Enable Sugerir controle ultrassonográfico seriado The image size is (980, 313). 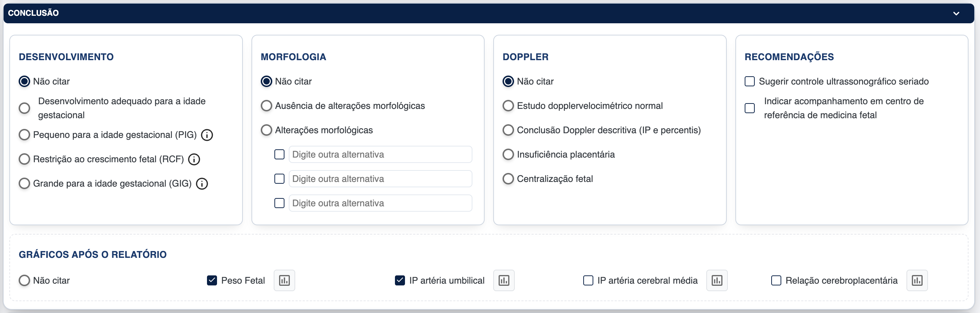749,81
